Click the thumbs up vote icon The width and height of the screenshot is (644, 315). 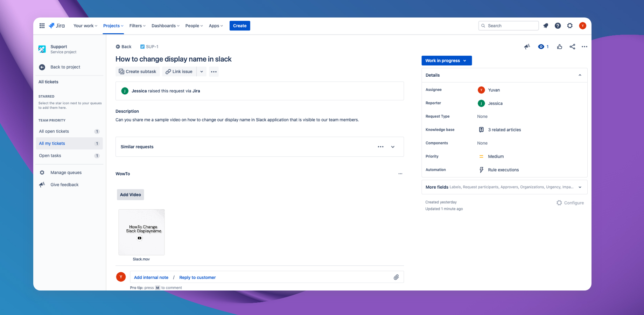(560, 47)
